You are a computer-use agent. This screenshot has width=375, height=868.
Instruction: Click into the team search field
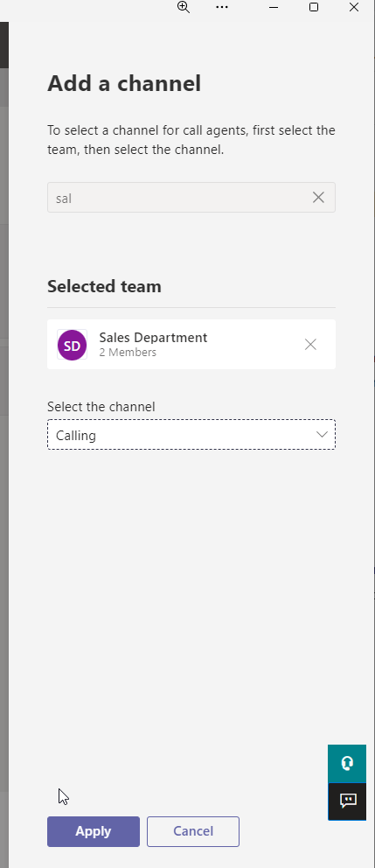(x=191, y=197)
